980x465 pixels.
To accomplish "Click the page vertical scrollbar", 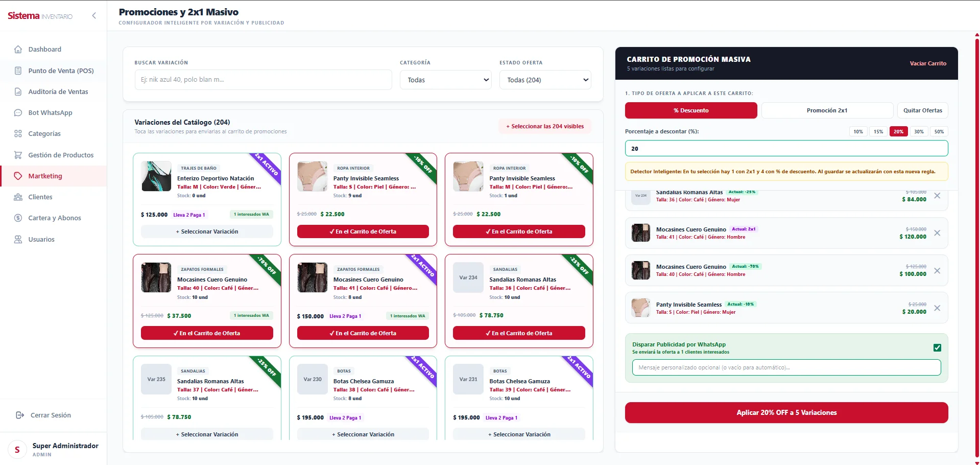I will [977, 248].
